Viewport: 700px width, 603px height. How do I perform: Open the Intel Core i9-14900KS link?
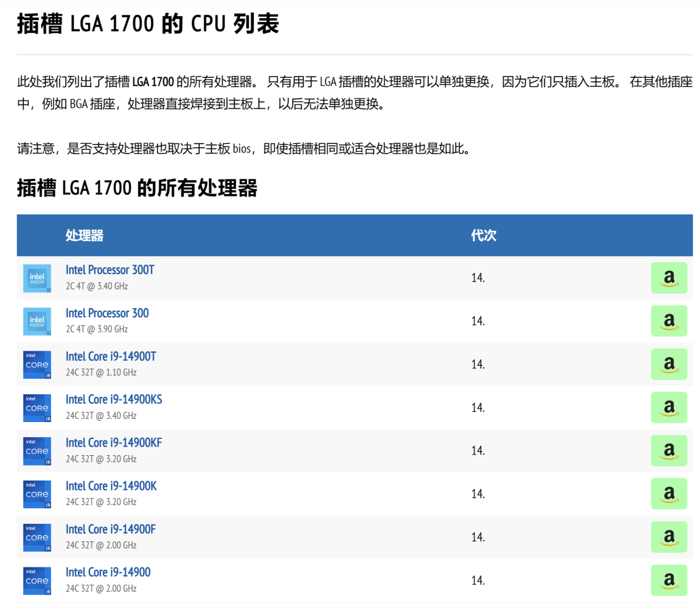114,399
